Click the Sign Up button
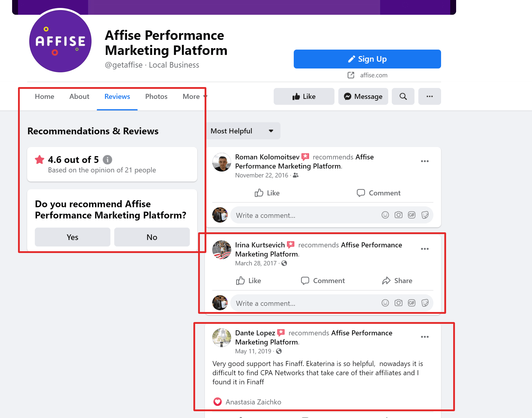 coord(367,59)
